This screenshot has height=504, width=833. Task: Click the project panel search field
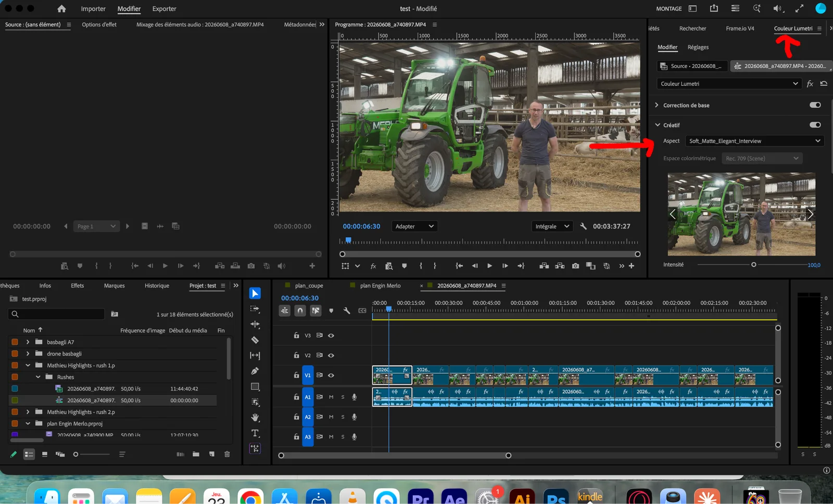pos(56,314)
